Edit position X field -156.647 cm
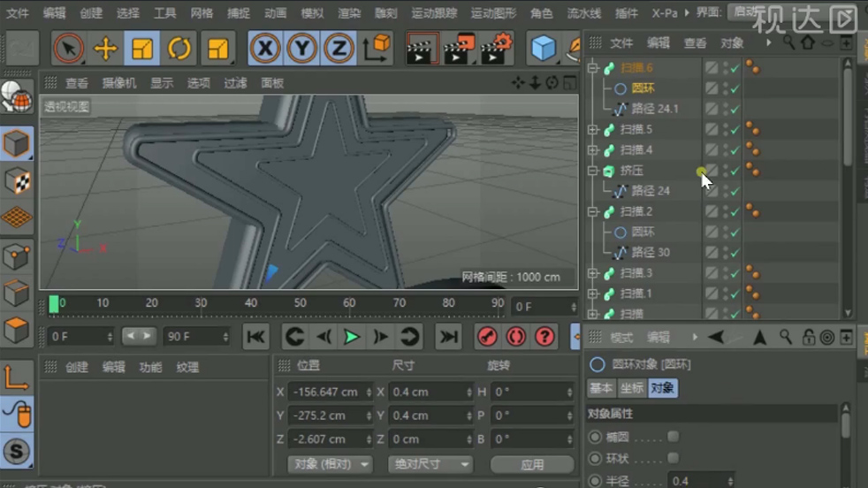868x488 pixels. click(x=330, y=392)
